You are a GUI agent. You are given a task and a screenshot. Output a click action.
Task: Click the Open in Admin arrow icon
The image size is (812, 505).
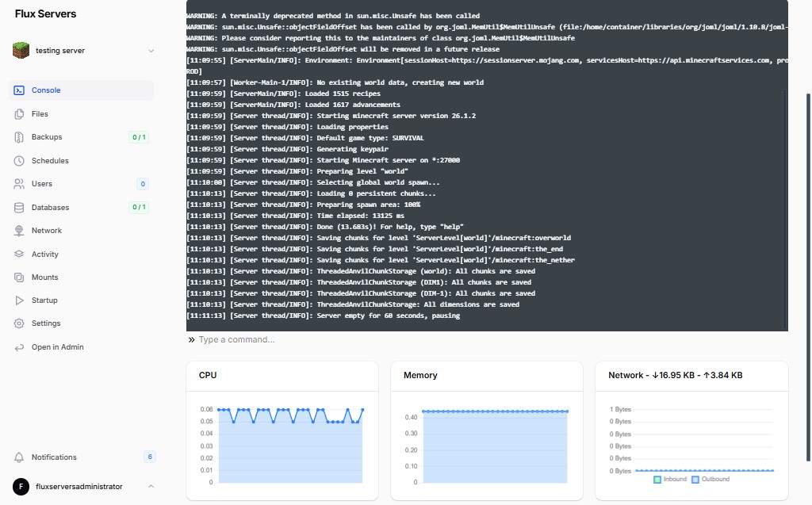[x=19, y=347]
